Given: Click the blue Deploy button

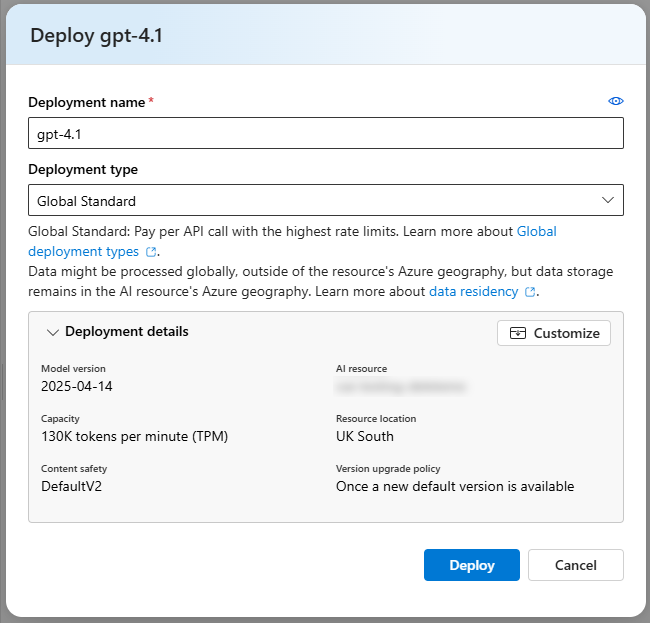Looking at the screenshot, I should click(471, 565).
